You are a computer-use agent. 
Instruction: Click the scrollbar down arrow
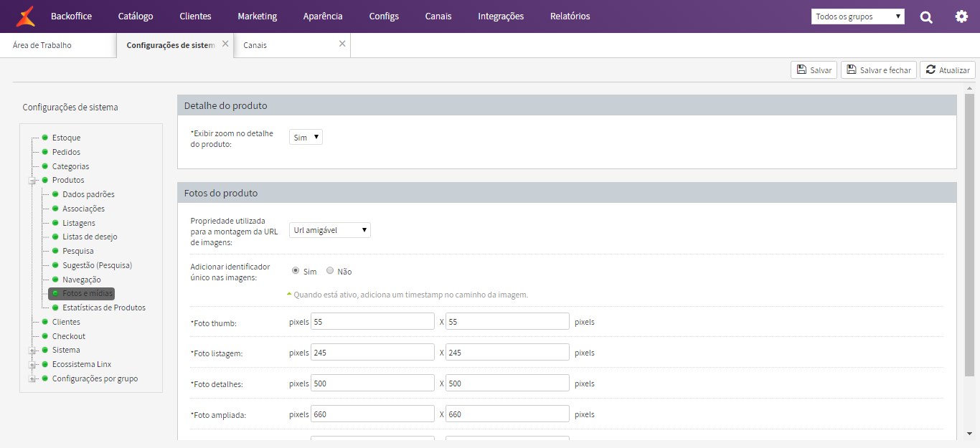coord(969,433)
